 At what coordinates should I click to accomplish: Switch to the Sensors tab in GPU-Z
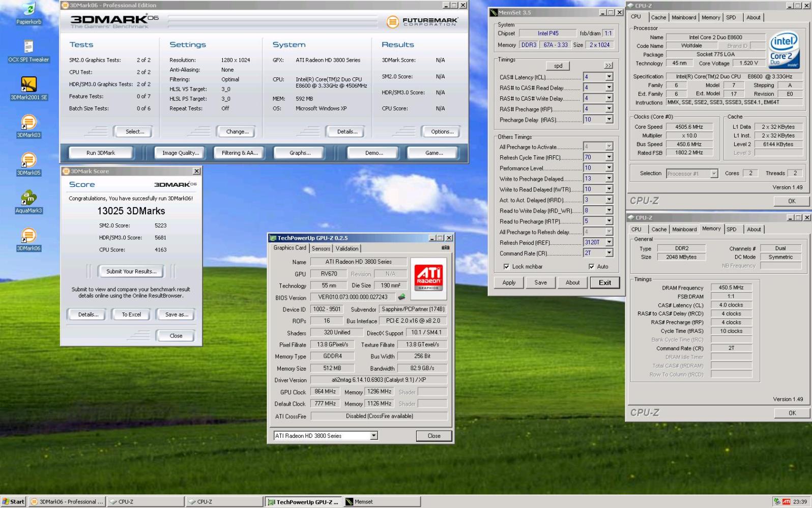tap(321, 248)
